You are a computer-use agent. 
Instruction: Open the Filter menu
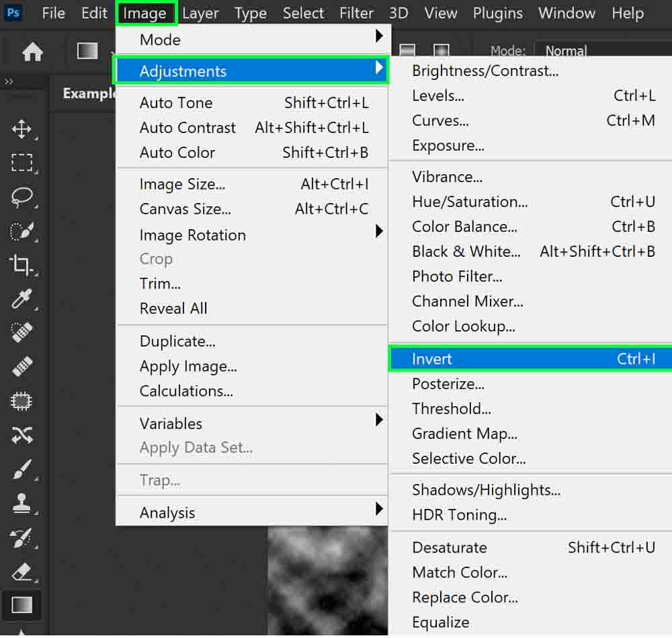357,13
